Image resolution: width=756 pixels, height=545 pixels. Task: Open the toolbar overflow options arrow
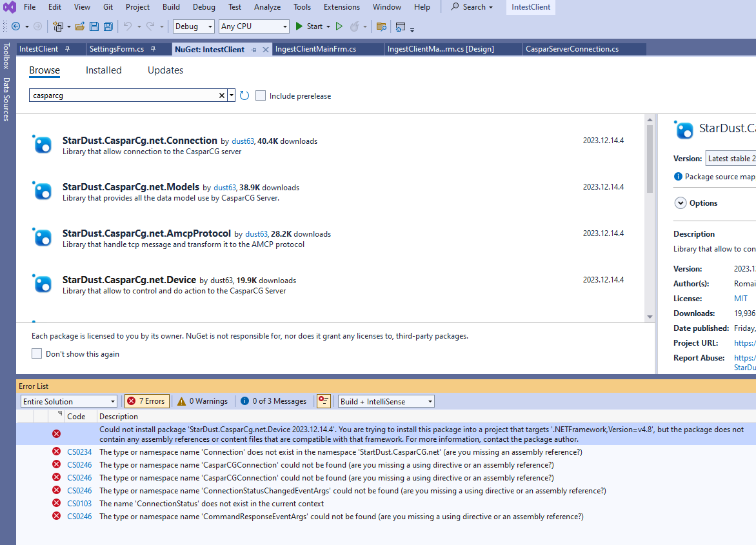click(412, 30)
